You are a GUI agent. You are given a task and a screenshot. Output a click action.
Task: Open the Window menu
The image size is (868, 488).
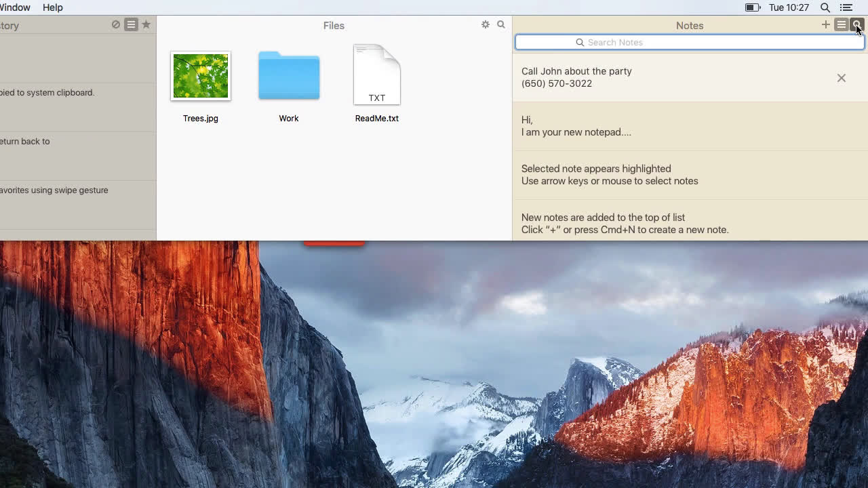pos(15,7)
